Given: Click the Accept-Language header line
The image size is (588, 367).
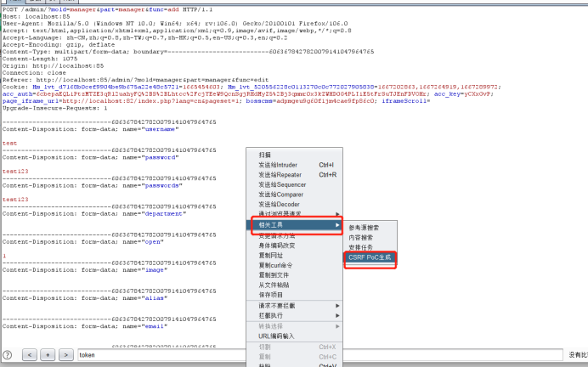Looking at the screenshot, I should tap(144, 37).
